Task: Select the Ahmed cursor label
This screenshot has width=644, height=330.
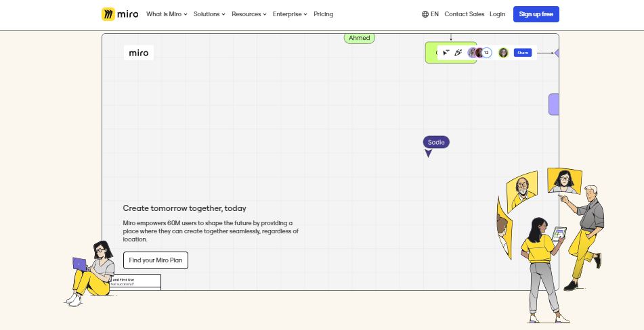Action: coord(360,38)
